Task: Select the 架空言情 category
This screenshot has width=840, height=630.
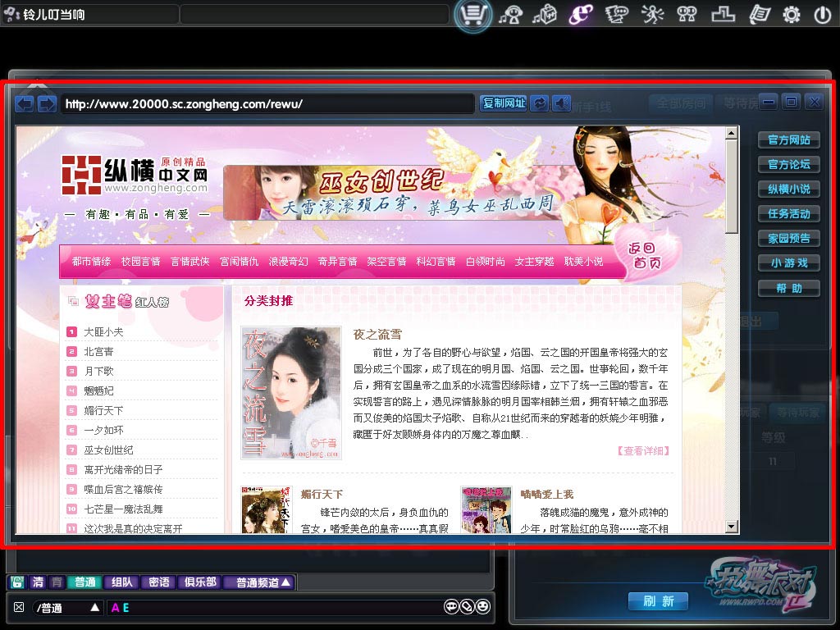Action: click(x=387, y=262)
